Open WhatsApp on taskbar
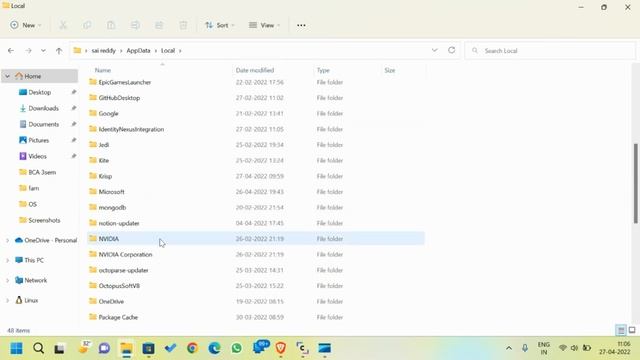Screen dimensions: 640x360 point(236,349)
